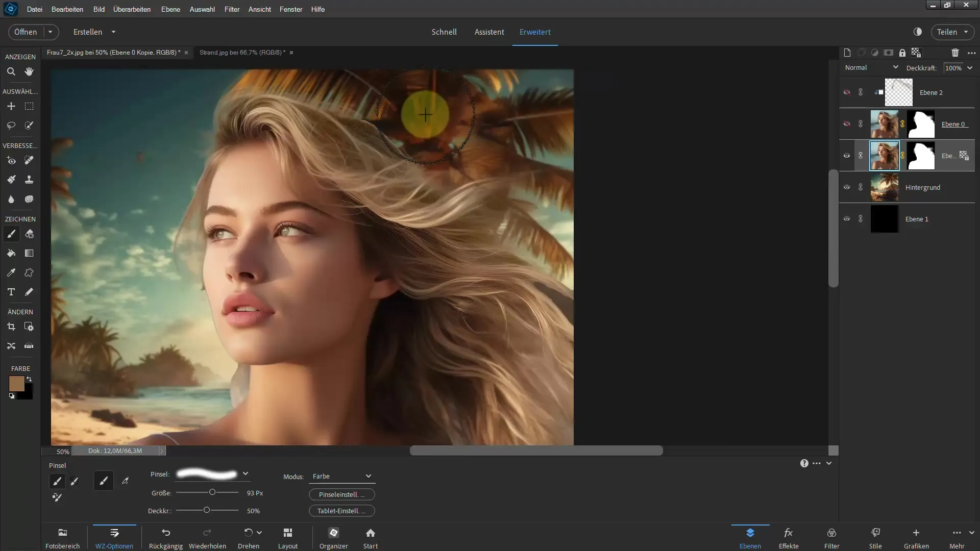
Task: Open the Fotobereich photo bin
Action: [x=63, y=538]
